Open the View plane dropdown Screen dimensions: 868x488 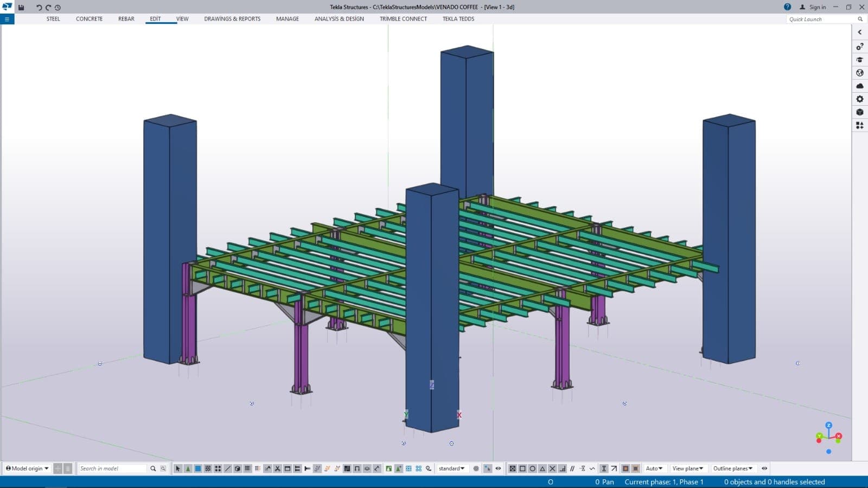pyautogui.click(x=687, y=468)
